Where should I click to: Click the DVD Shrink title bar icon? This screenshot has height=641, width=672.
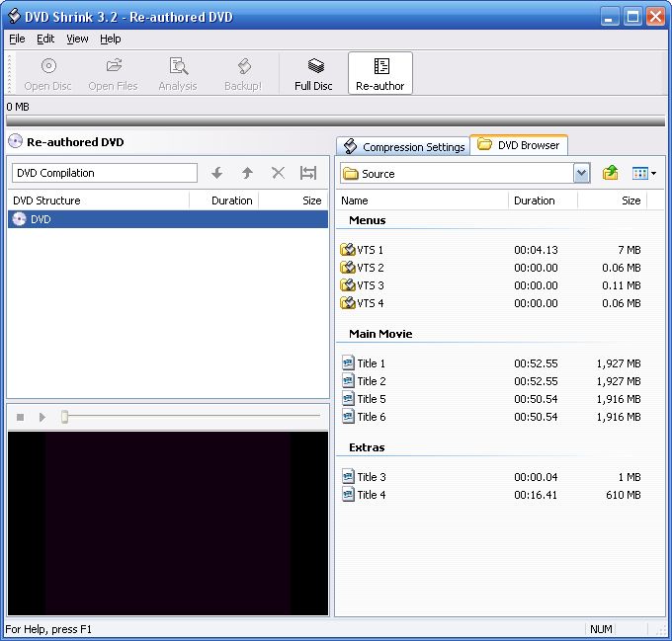(14, 16)
